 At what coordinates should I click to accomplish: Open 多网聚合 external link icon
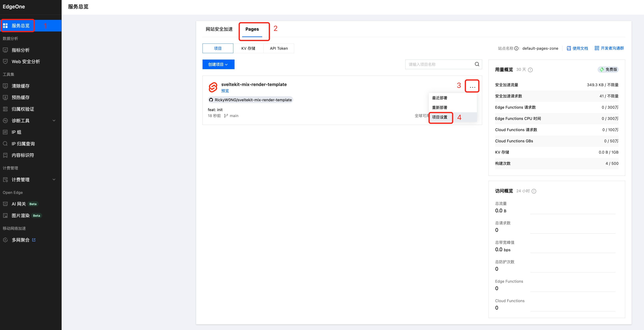tap(34, 240)
